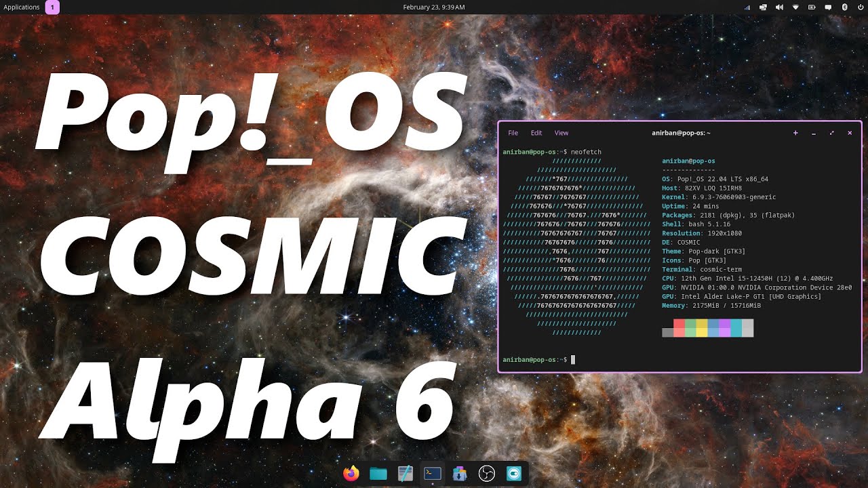Click the Uptime: 24 mins line
Viewport: 868px width, 488px height.
[x=690, y=206]
